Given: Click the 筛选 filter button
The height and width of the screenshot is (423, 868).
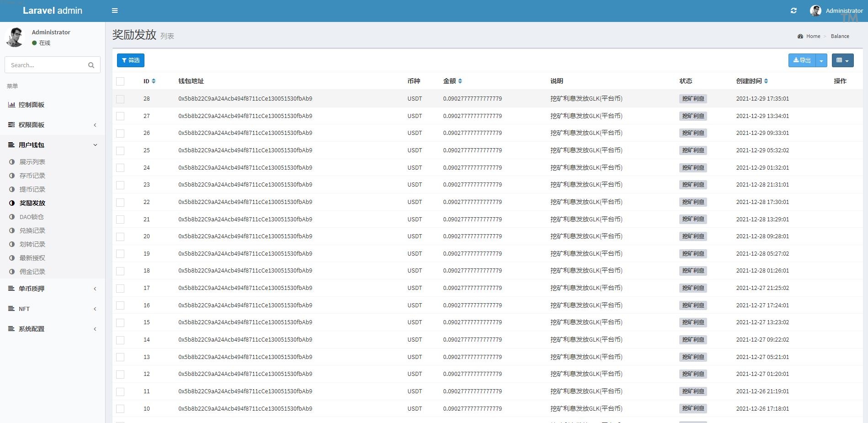Looking at the screenshot, I should coord(131,60).
